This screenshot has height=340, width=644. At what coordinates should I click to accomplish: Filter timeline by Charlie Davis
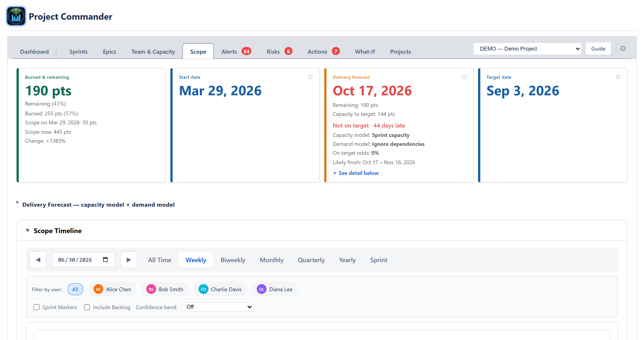pyautogui.click(x=220, y=289)
